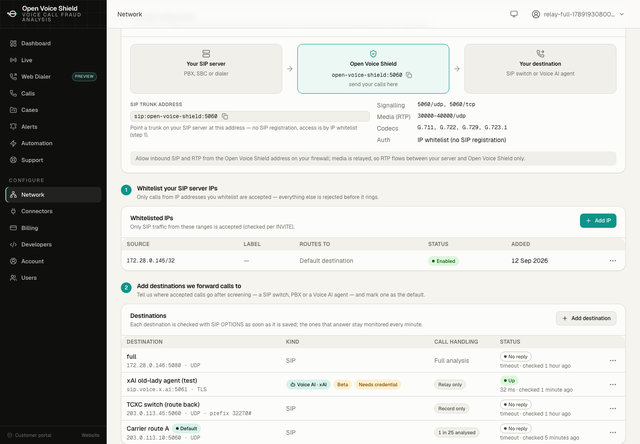Open options menu for full destination

(x=613, y=361)
